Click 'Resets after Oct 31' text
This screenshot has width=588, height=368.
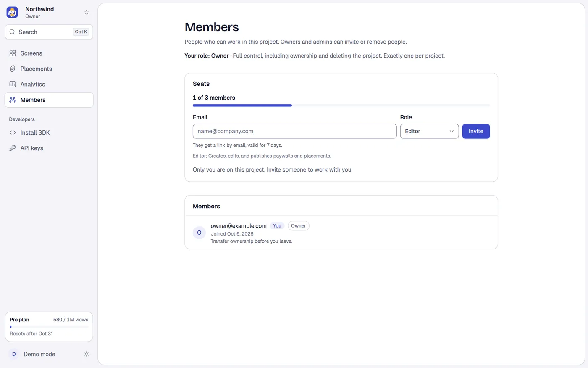(31, 334)
